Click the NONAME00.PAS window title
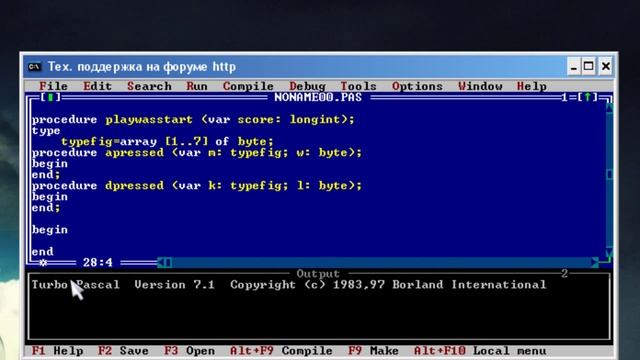 tap(318, 97)
